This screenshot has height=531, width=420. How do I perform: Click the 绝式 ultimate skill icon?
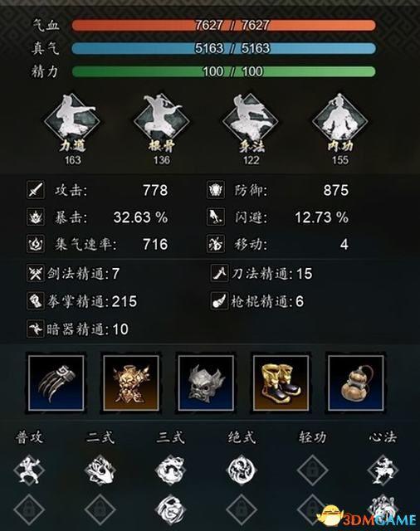pos(242,470)
